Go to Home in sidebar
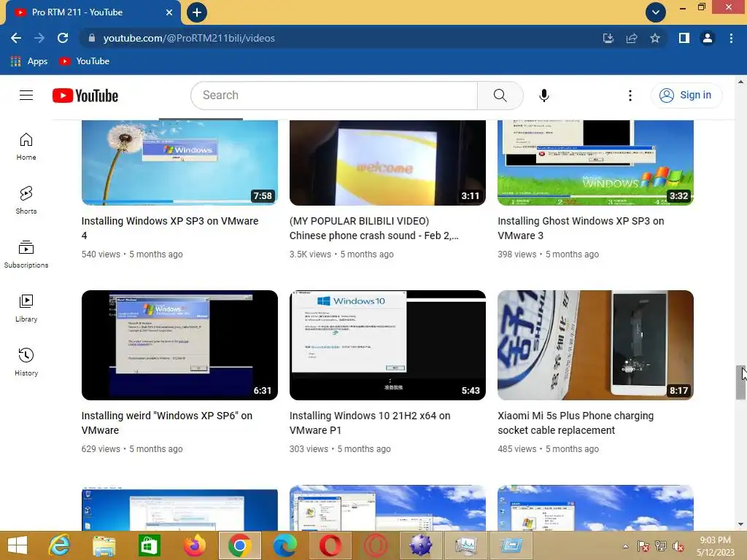 pyautogui.click(x=26, y=147)
